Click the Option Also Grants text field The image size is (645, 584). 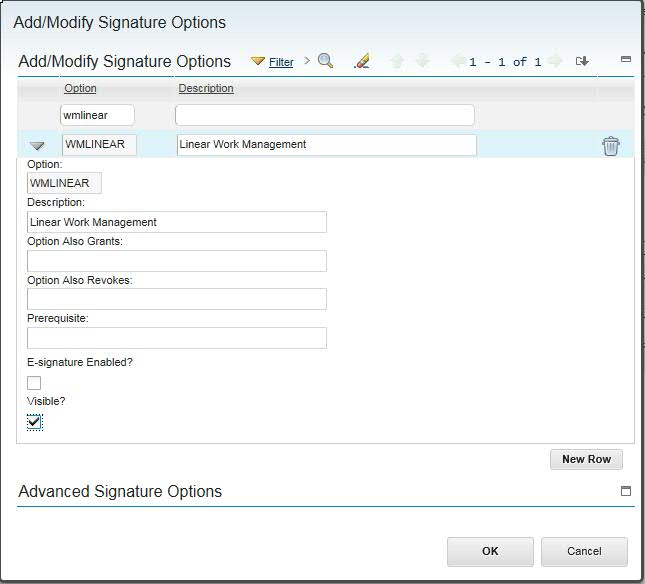point(177,261)
